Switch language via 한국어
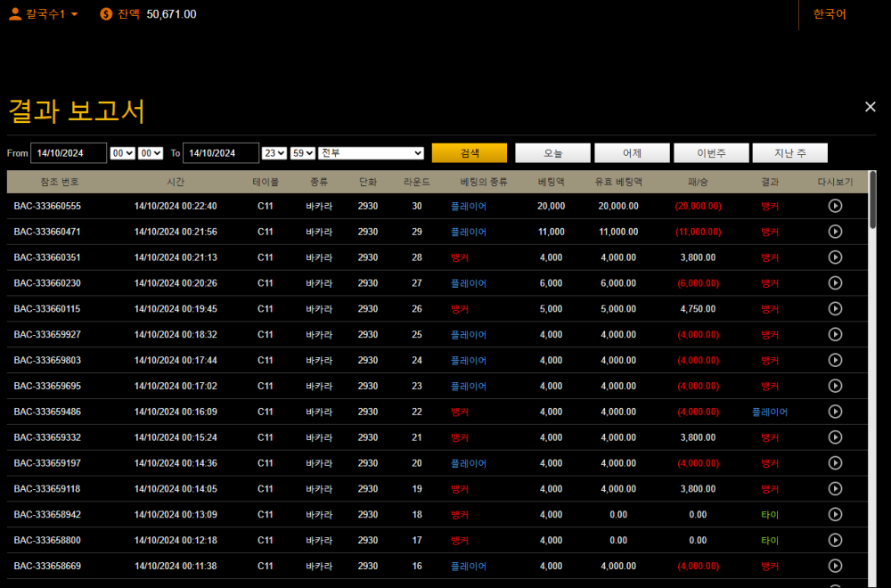Screen dimensions: 891x588 [x=830, y=13]
